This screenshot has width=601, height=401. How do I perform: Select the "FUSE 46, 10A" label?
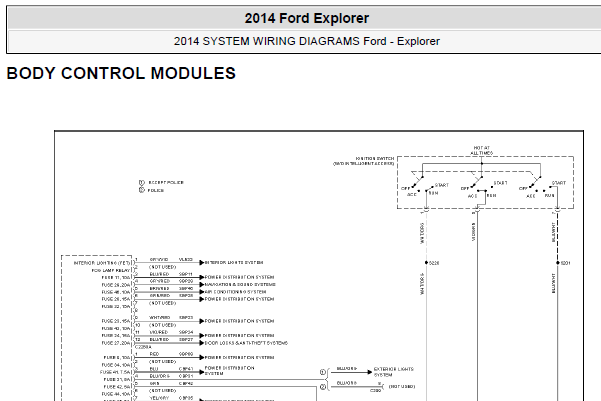click(x=116, y=292)
